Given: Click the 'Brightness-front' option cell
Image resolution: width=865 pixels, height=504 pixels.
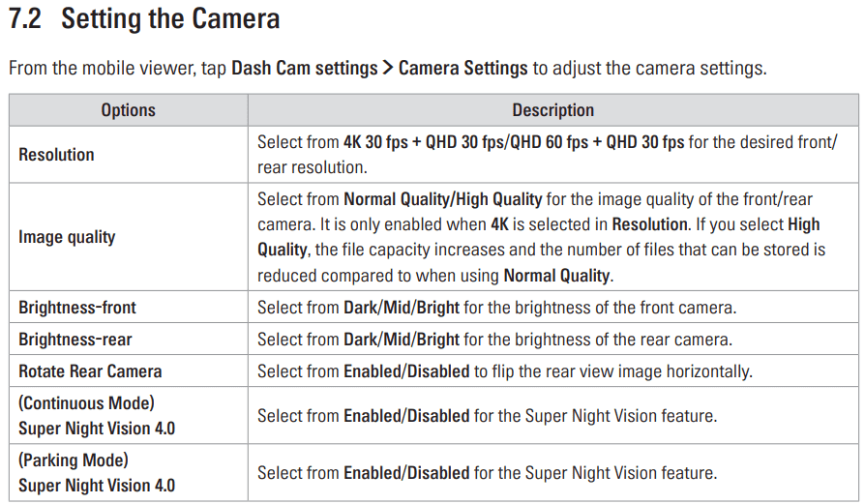Looking at the screenshot, I should point(128,308).
